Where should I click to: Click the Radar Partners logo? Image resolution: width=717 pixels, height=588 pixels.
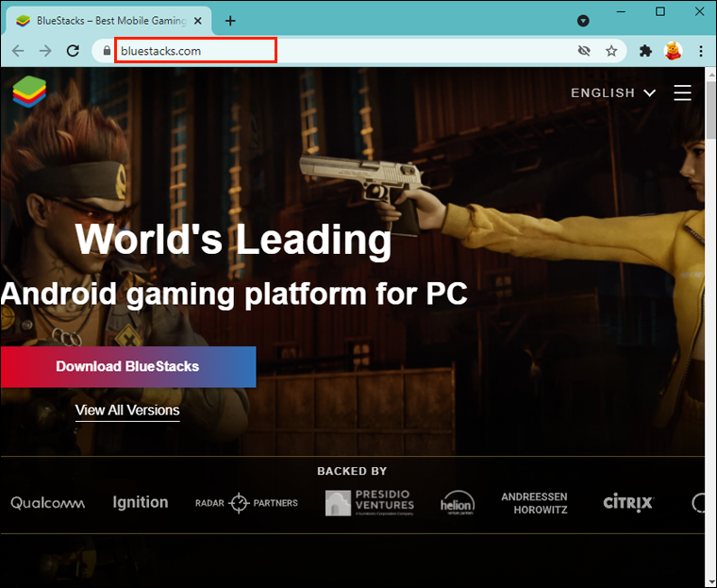click(246, 503)
